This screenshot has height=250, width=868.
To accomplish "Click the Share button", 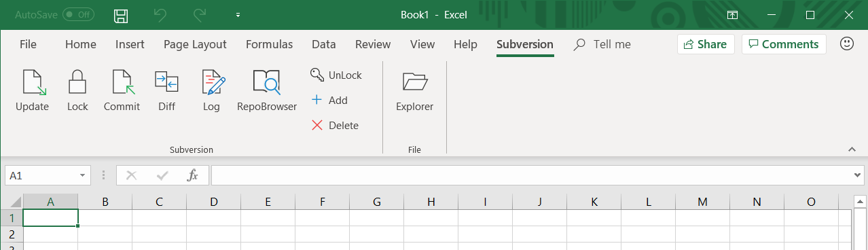I will [x=706, y=44].
